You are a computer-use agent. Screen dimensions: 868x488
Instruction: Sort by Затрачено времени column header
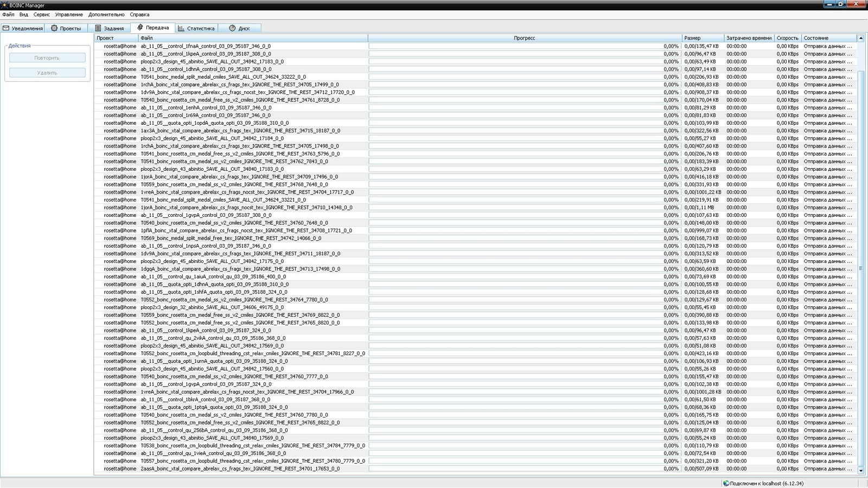pyautogui.click(x=749, y=38)
